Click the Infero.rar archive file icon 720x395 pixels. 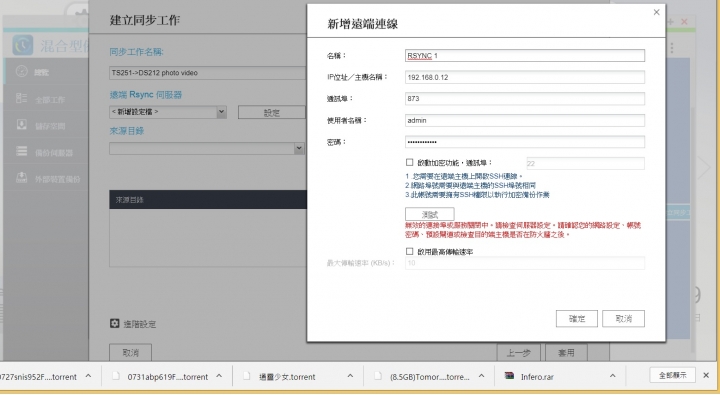(509, 376)
